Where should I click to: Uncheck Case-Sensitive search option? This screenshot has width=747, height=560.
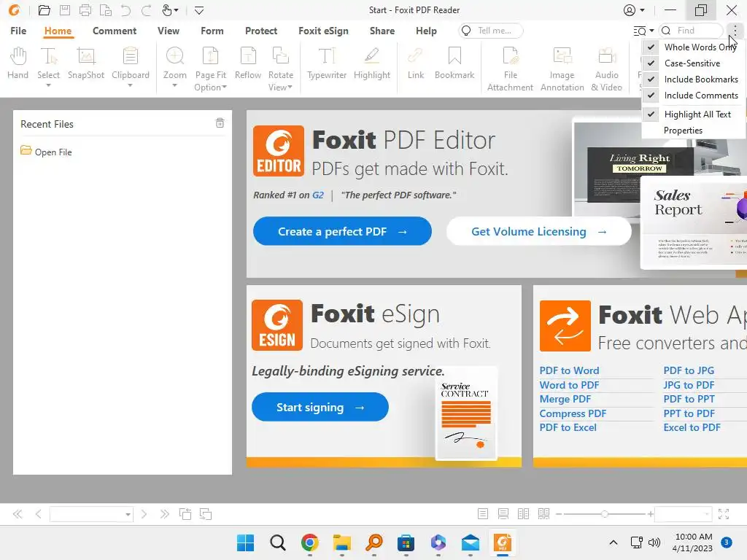pyautogui.click(x=694, y=63)
